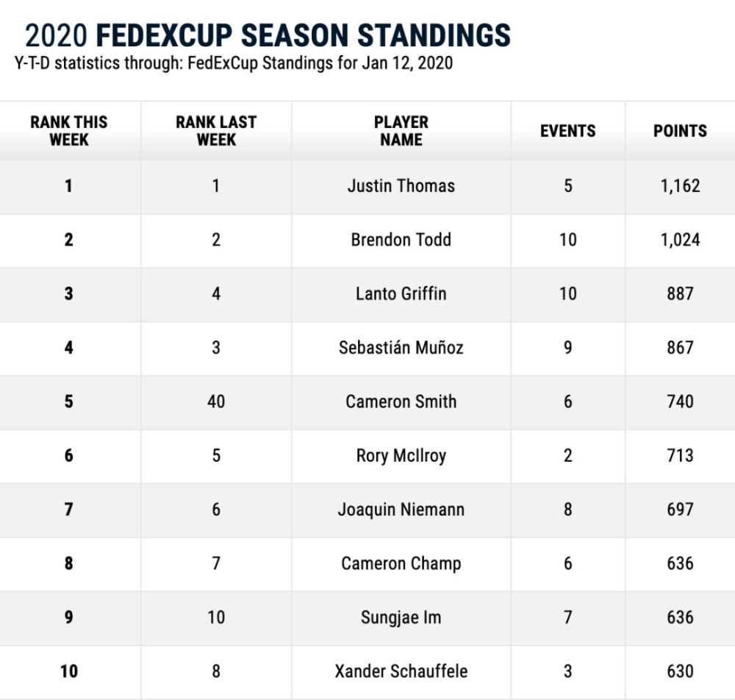Screen dimensions: 735x700
Task: Click Cameron Smith's last week rank 40
Action: tap(216, 401)
